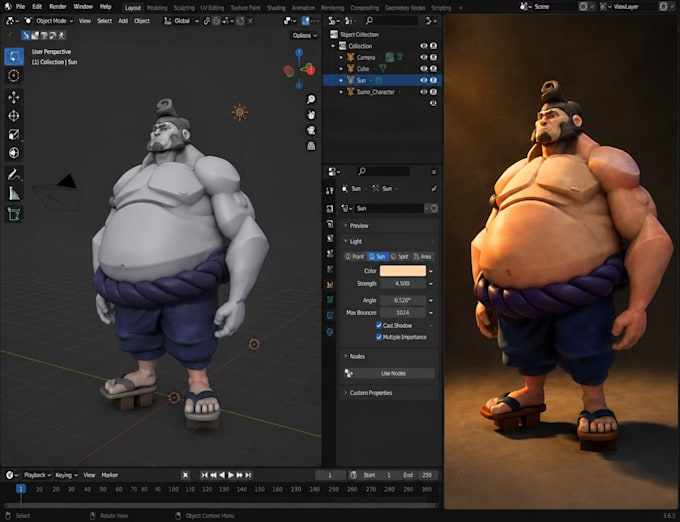Screen dimensions: 680x522
Task: Click the Strength value slider
Action: click(x=403, y=284)
